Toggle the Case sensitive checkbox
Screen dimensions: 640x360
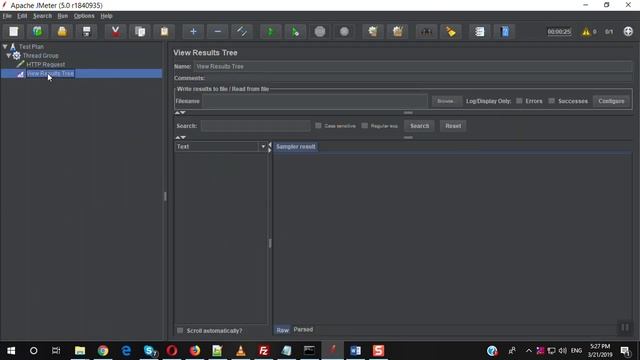click(x=318, y=126)
